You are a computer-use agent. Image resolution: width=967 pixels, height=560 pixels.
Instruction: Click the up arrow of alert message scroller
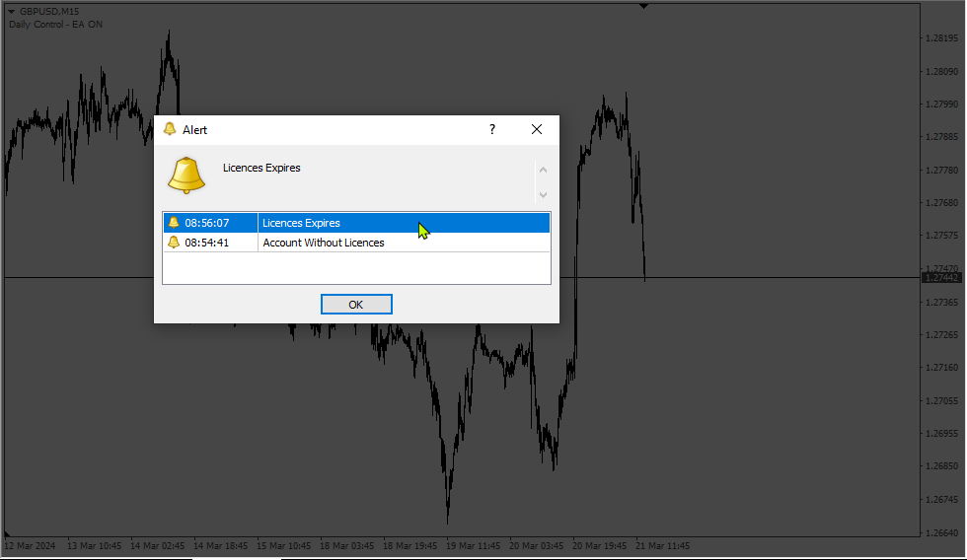544,170
